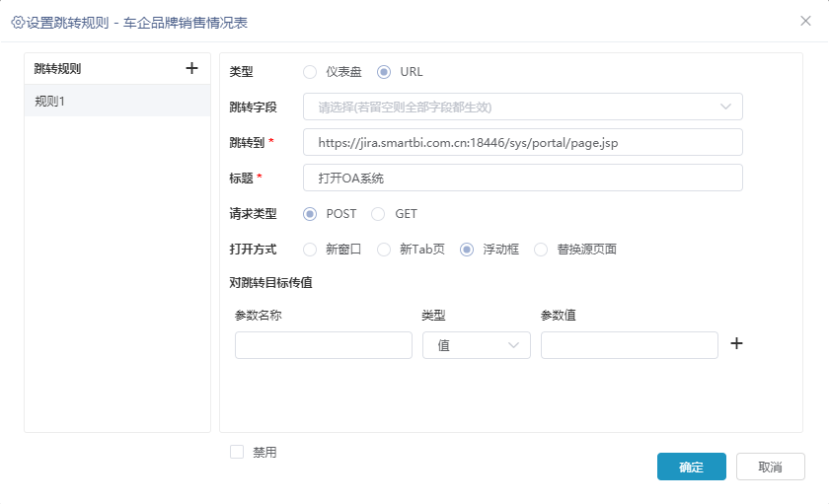The height and width of the screenshot is (504, 829).
Task: Select URL type radio button
Action: pyautogui.click(x=384, y=72)
